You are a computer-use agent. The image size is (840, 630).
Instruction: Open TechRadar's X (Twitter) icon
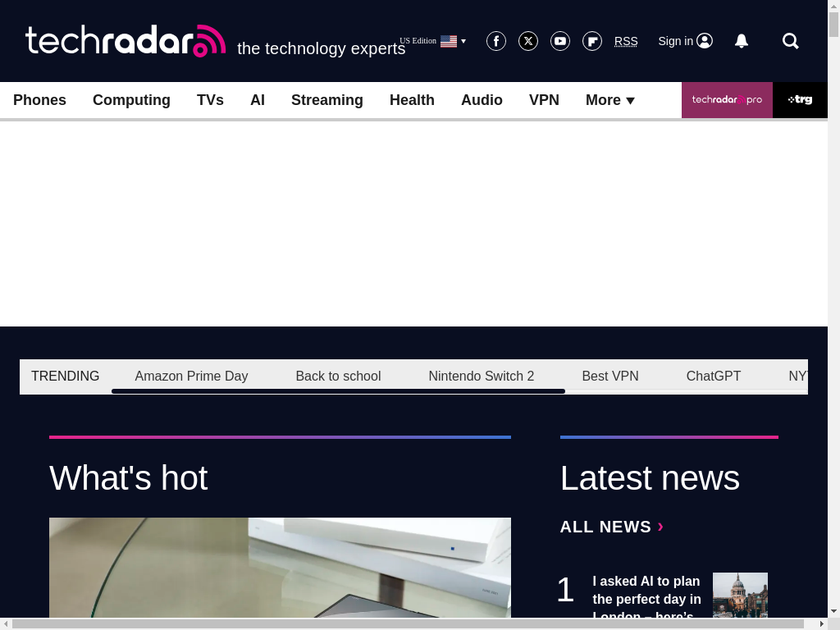[528, 41]
